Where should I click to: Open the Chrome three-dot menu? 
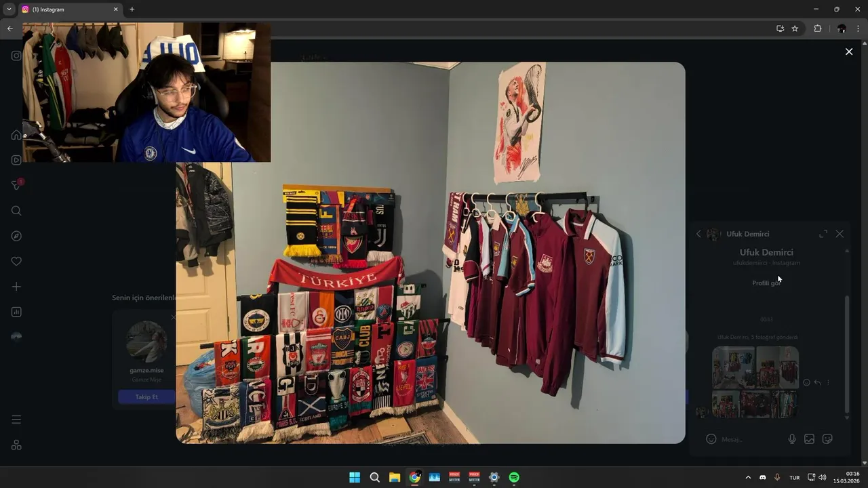[x=858, y=28]
